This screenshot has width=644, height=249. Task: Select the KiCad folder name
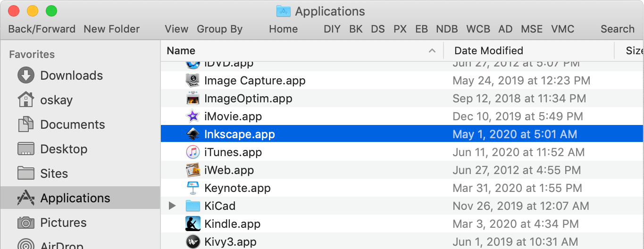220,206
